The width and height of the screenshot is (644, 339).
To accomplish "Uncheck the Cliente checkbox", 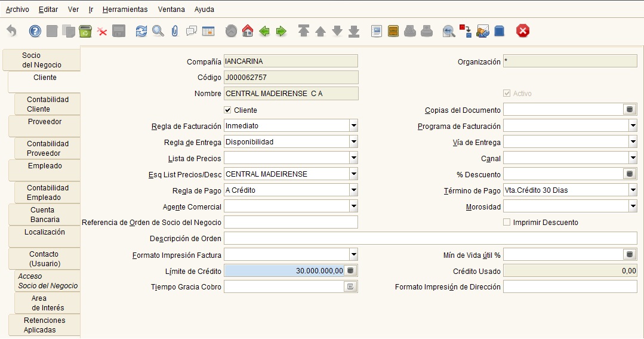I will [227, 110].
